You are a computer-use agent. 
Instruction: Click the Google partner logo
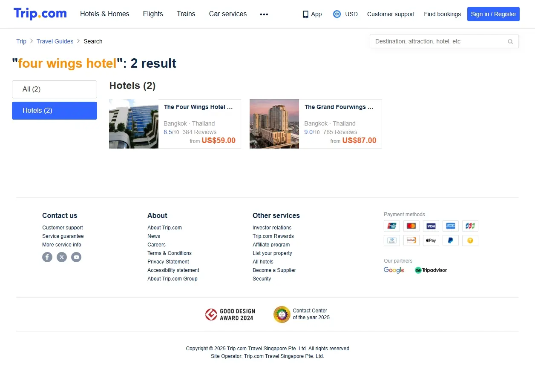(394, 270)
